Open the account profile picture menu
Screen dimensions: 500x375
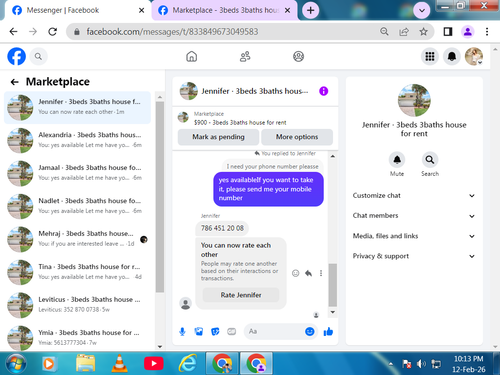tap(474, 56)
